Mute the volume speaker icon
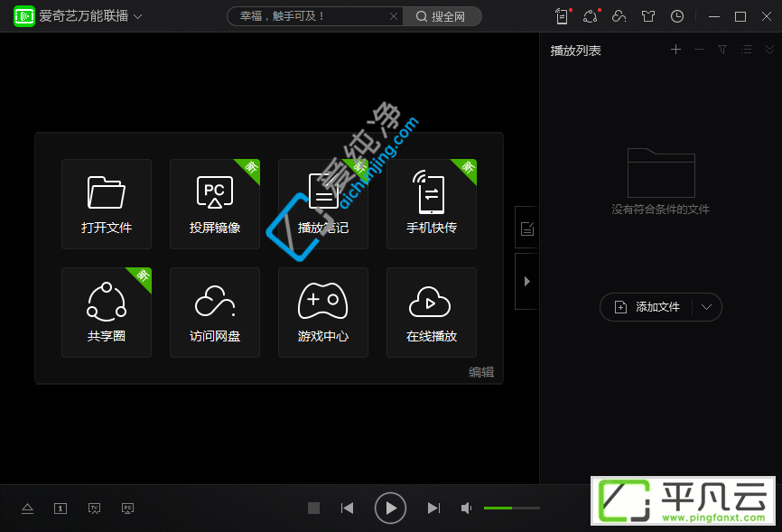The width and height of the screenshot is (782, 532). (466, 508)
